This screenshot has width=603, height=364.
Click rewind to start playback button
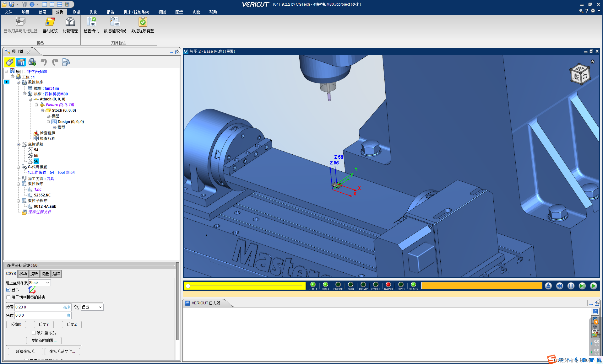coord(560,286)
